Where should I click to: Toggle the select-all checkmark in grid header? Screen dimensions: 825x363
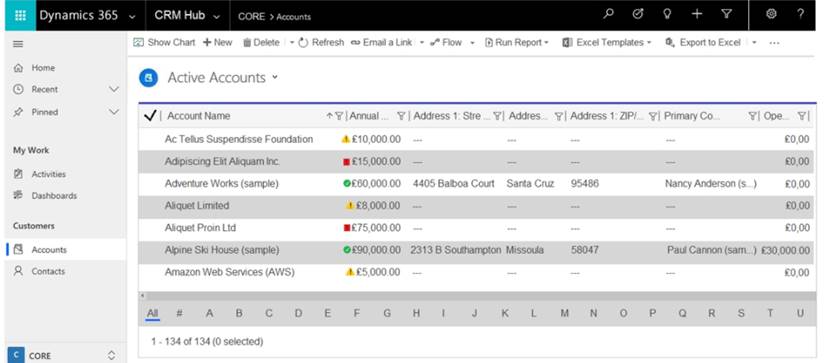(x=150, y=116)
